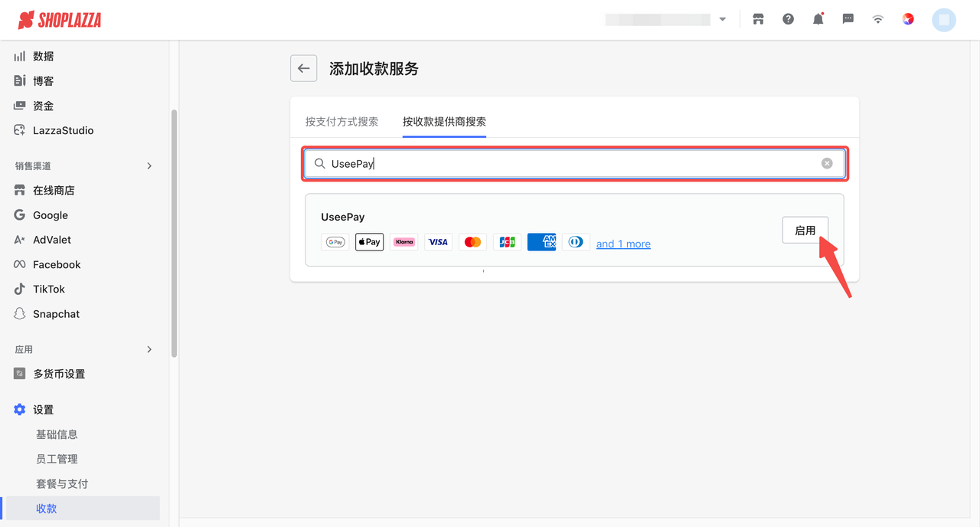Screen dimensions: 980x527
Task: Click the Klarna icon
Action: (x=403, y=242)
